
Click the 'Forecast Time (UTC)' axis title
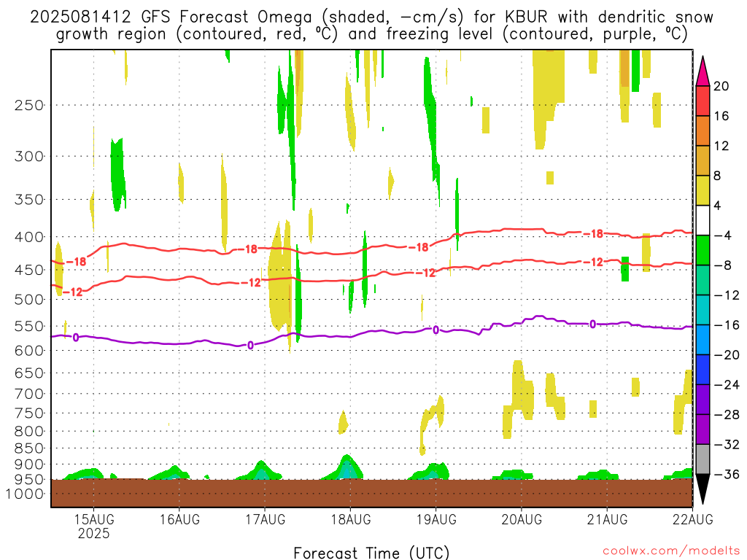[x=371, y=553]
